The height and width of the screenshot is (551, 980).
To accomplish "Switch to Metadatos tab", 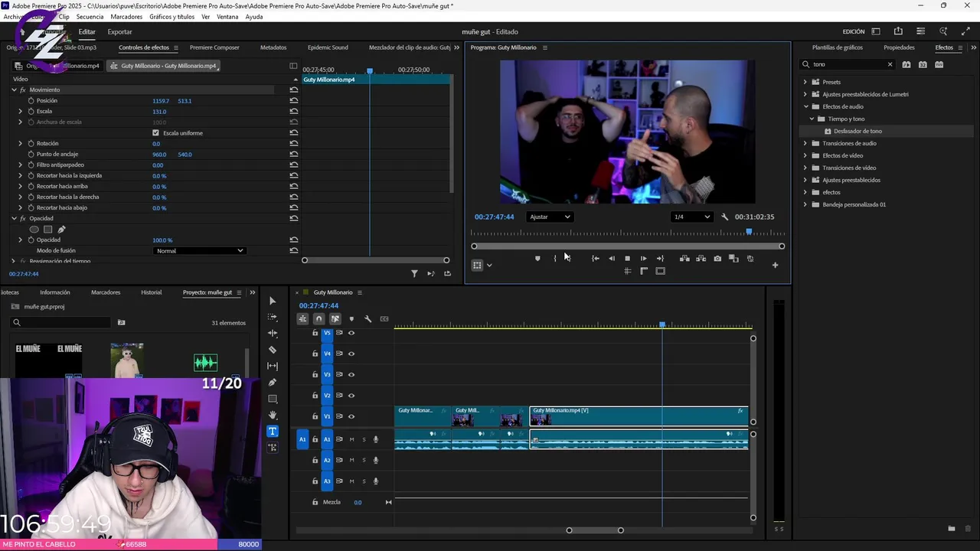I will (273, 47).
